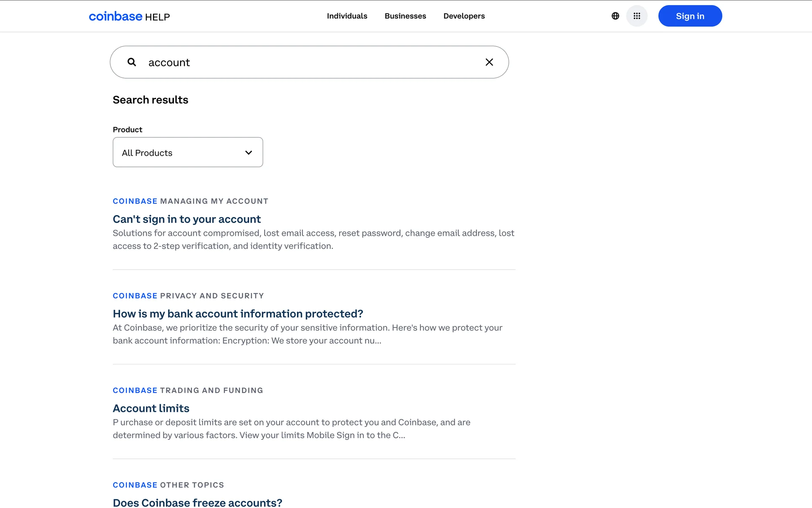Click the Coinbase Help logo

(129, 16)
